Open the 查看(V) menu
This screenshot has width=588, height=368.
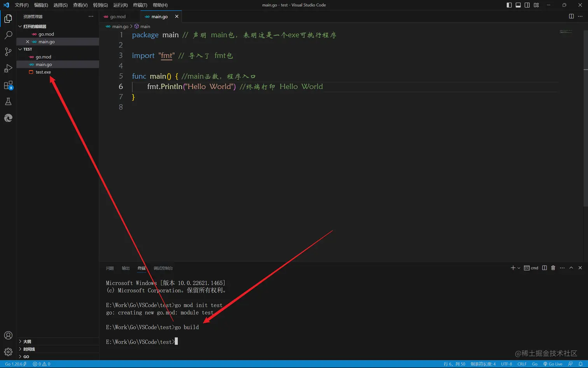[80, 5]
